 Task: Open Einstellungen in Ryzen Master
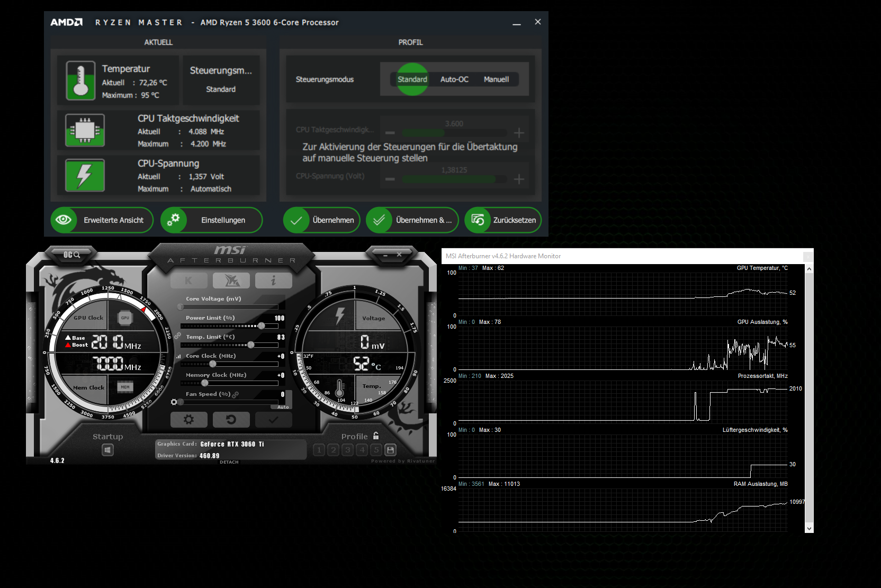[x=211, y=220]
